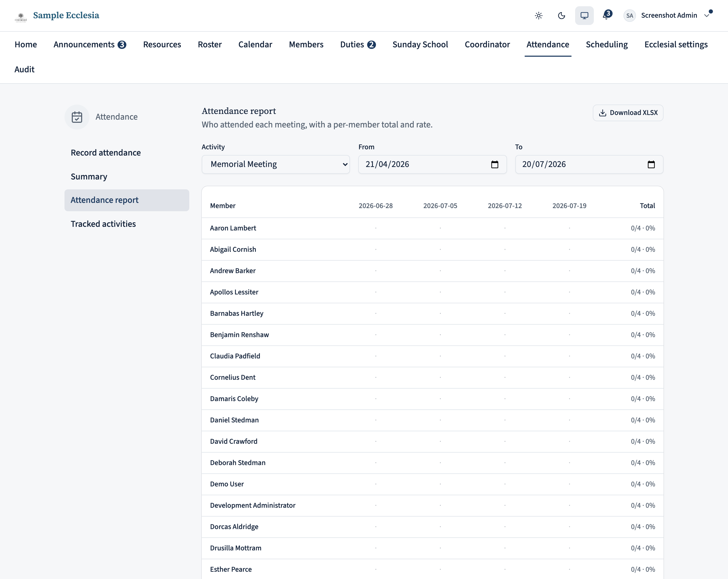Switch to light theme sun icon
728x579 pixels.
(x=538, y=16)
